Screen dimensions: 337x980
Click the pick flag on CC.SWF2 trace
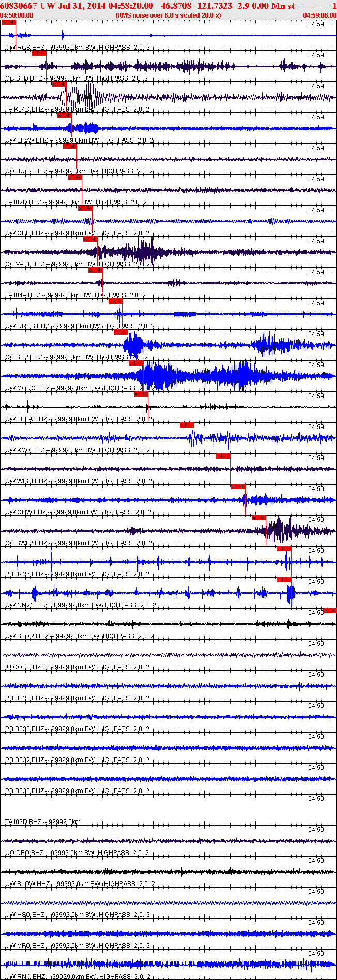259,518
